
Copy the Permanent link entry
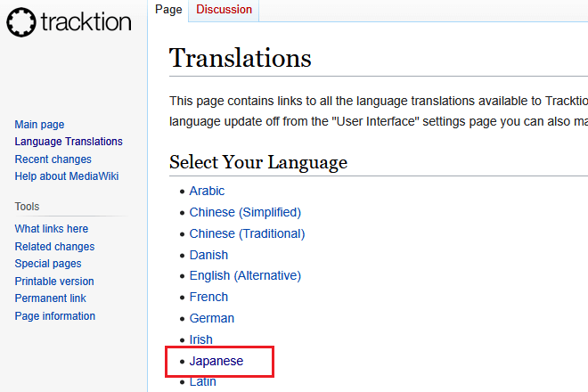(50, 298)
